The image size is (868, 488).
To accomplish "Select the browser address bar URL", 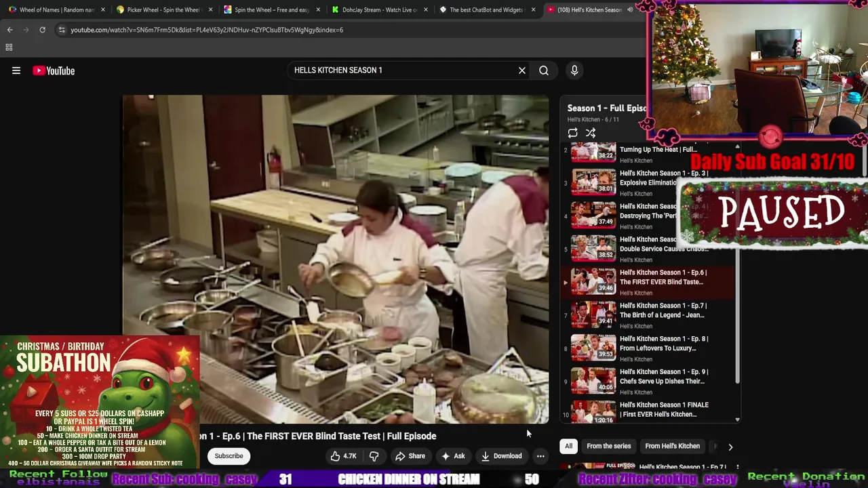I will (207, 30).
